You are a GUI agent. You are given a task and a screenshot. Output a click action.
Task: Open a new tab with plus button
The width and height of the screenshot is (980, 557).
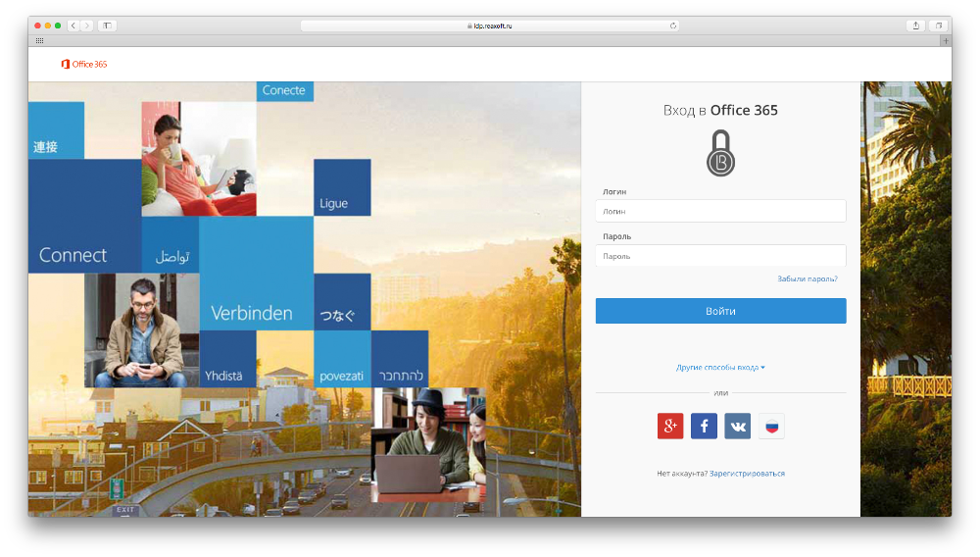[x=946, y=40]
